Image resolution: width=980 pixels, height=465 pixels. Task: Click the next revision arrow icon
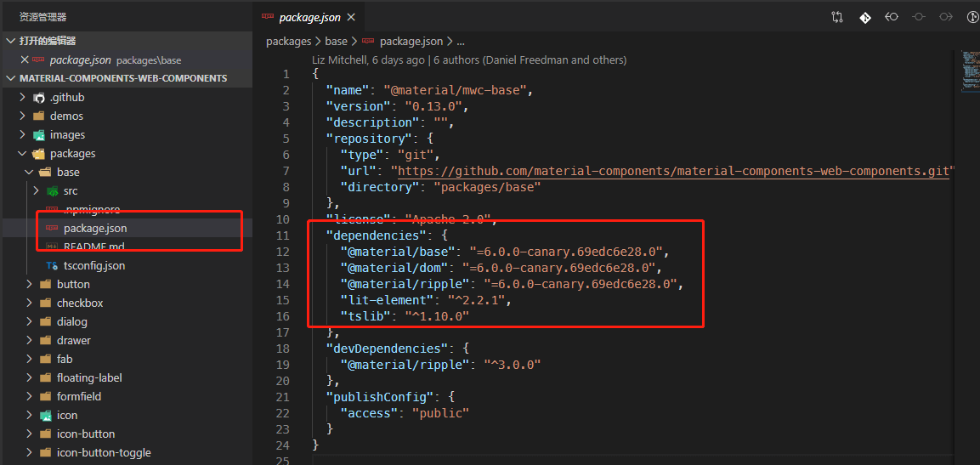(946, 17)
